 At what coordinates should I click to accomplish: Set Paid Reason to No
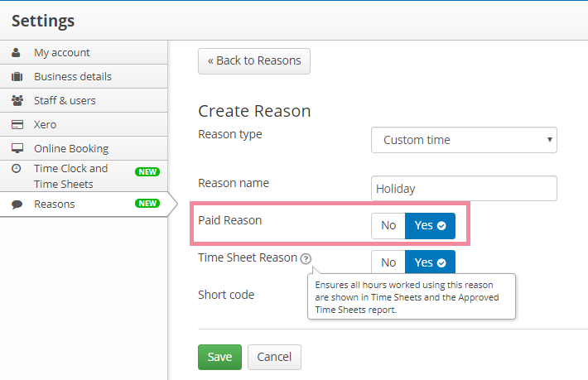pos(388,226)
